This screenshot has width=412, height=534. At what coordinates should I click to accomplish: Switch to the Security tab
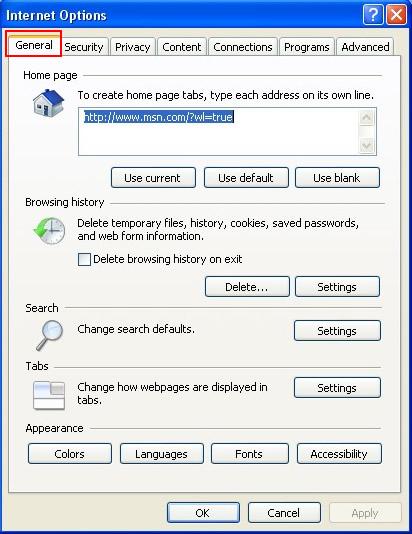pyautogui.click(x=84, y=47)
